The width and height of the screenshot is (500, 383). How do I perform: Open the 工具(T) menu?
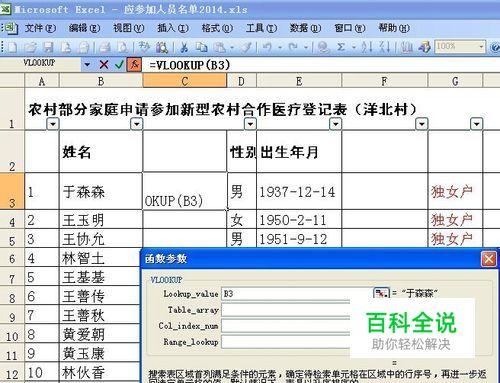(261, 28)
